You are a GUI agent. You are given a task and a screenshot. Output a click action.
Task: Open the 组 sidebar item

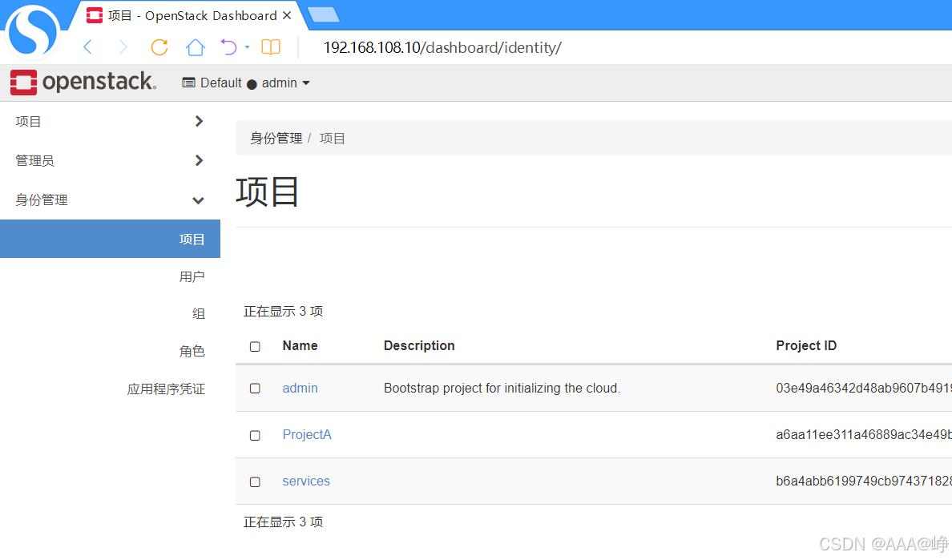point(199,314)
